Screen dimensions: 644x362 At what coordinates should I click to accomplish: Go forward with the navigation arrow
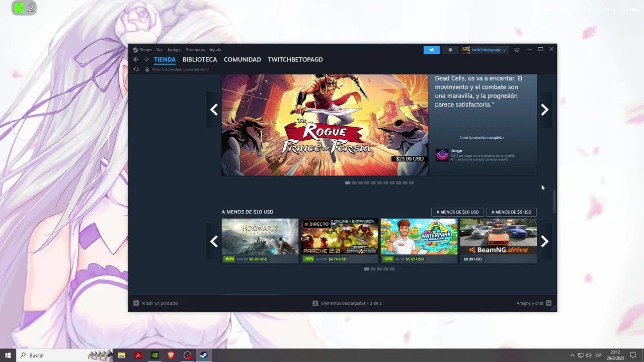[146, 59]
